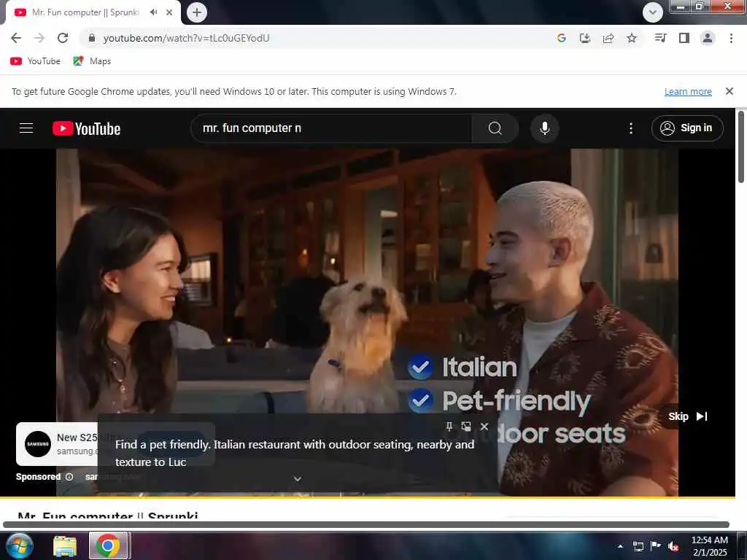Open File Explorer from the taskbar
The height and width of the screenshot is (560, 747).
[65, 546]
